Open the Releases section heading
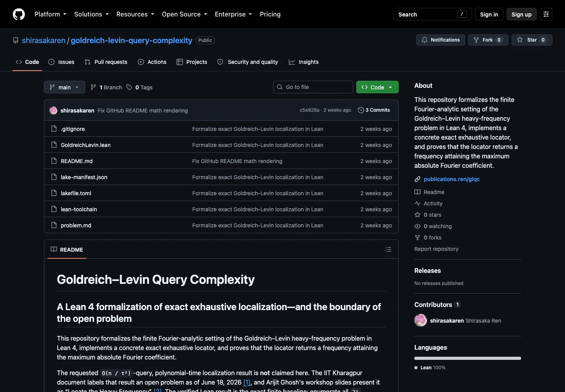 [428, 270]
